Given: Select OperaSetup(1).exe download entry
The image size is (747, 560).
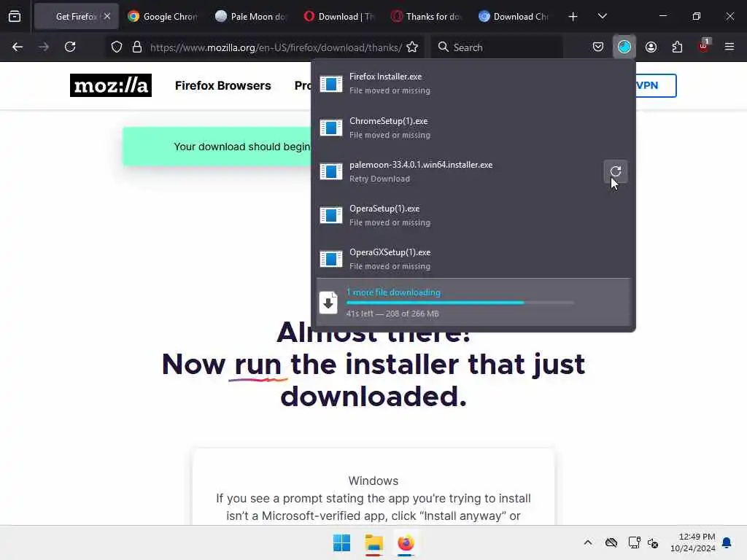Looking at the screenshot, I should 473,215.
